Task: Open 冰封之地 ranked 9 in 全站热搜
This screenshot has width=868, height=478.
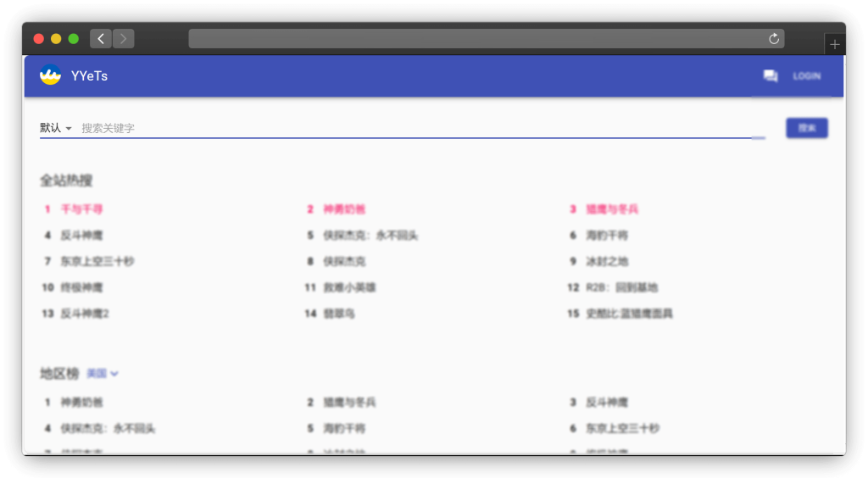Action: 607,261
